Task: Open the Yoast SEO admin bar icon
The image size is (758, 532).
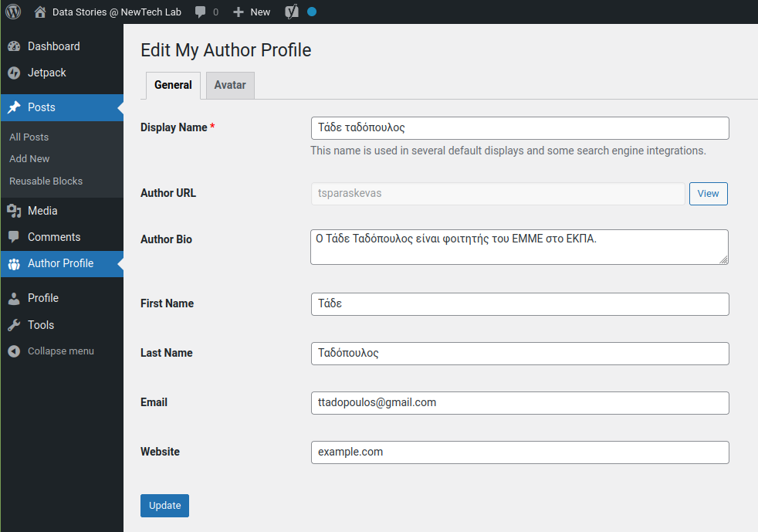Action: (x=292, y=11)
